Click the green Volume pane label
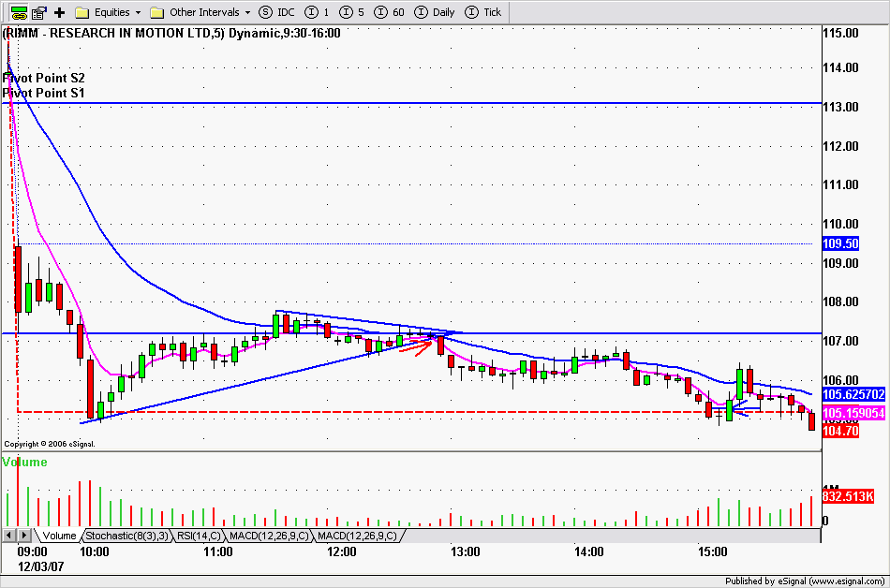Screen dimensions: 890x588 25,463
